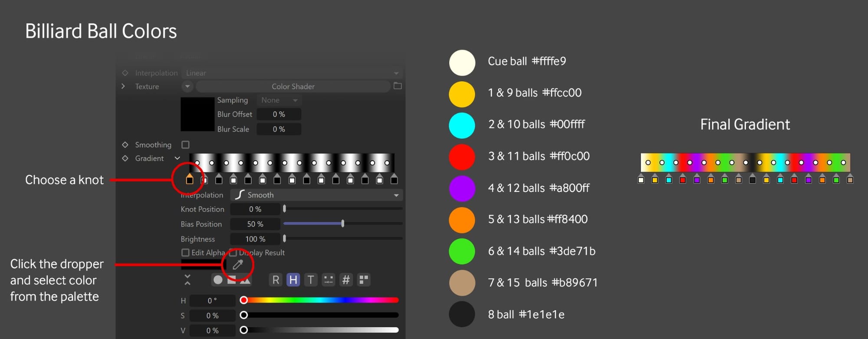Pick the green 6 & 14 balls circle
Image resolution: width=868 pixels, height=339 pixels.
point(462,251)
